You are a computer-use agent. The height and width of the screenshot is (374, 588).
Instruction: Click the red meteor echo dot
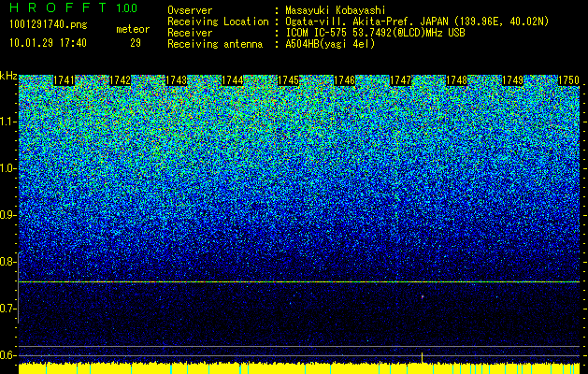423,297
